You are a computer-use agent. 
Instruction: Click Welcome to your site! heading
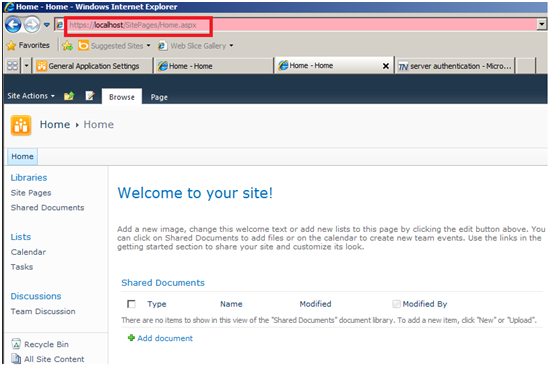click(195, 193)
